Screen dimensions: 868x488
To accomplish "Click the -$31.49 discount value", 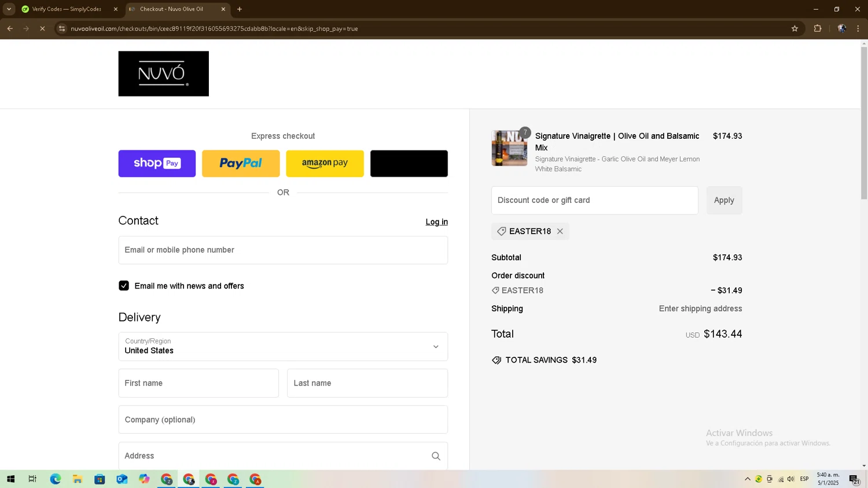I will click(x=727, y=290).
